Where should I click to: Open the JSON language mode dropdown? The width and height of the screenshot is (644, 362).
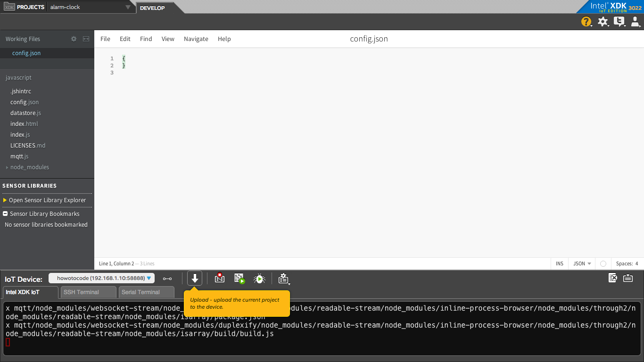coord(582,264)
